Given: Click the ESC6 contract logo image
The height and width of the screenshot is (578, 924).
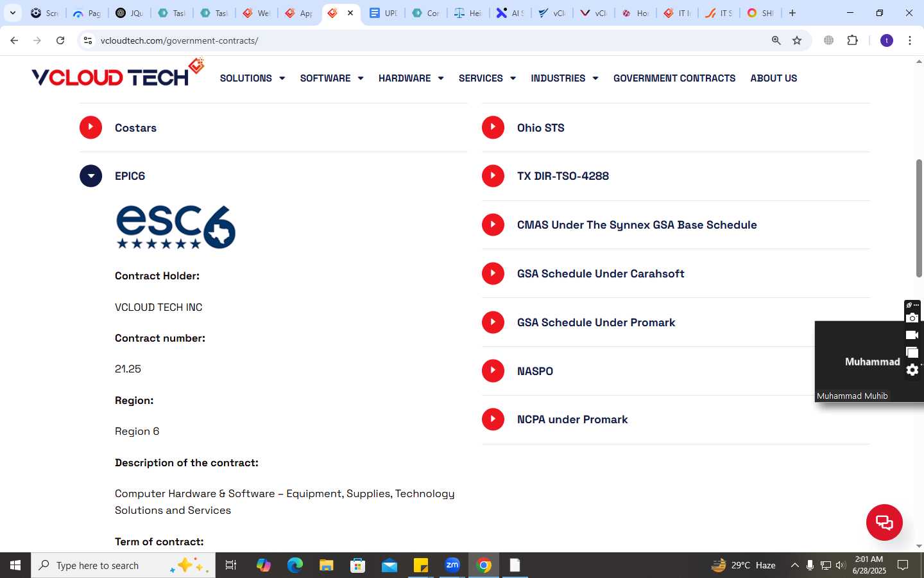Looking at the screenshot, I should pyautogui.click(x=175, y=227).
